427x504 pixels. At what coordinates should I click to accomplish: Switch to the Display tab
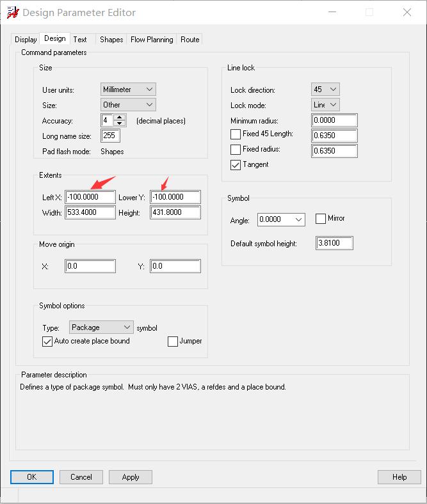[x=26, y=39]
